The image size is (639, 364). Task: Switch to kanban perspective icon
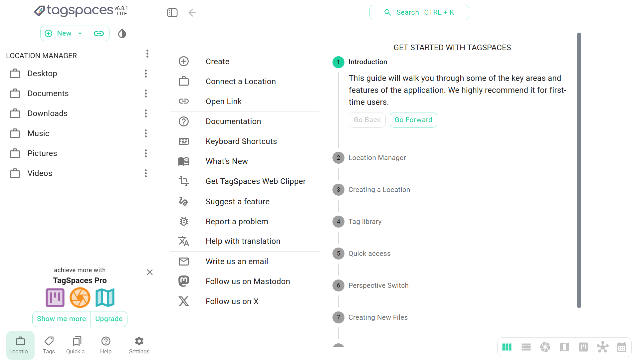click(583, 347)
